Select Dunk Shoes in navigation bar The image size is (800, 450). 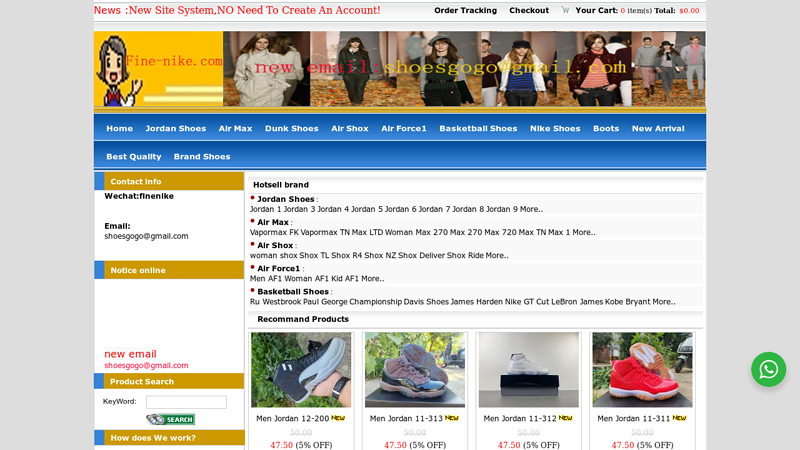(x=291, y=129)
